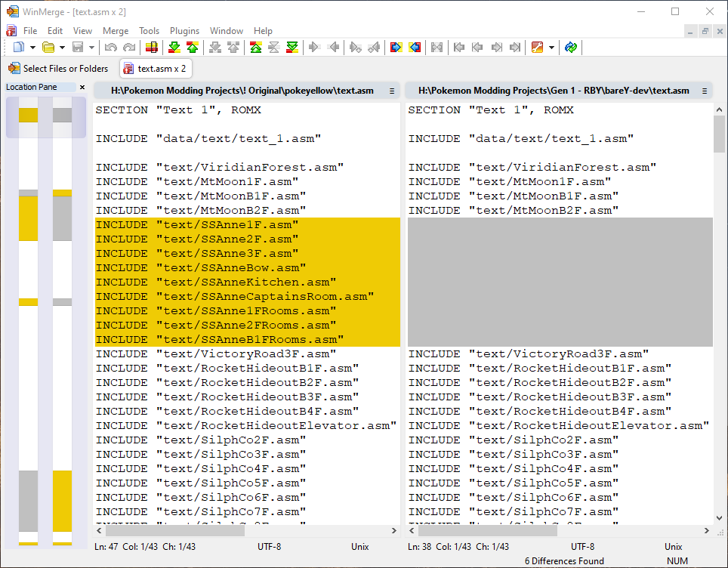The height and width of the screenshot is (568, 728).
Task: Click left pane VictoryRoad3F.asm line
Action: pos(248,354)
